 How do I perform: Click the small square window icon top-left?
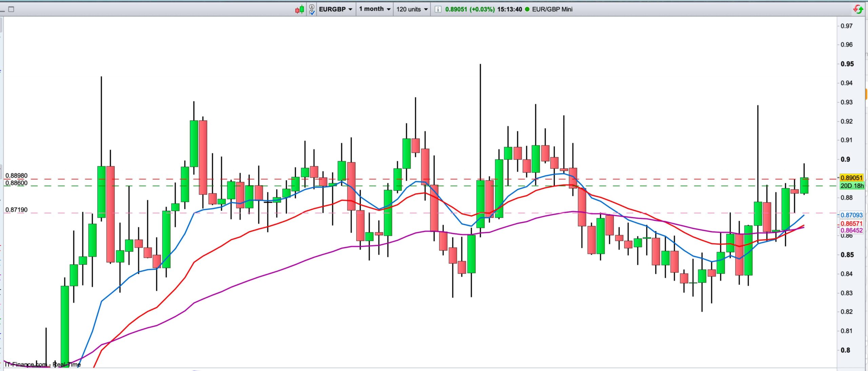[x=11, y=9]
